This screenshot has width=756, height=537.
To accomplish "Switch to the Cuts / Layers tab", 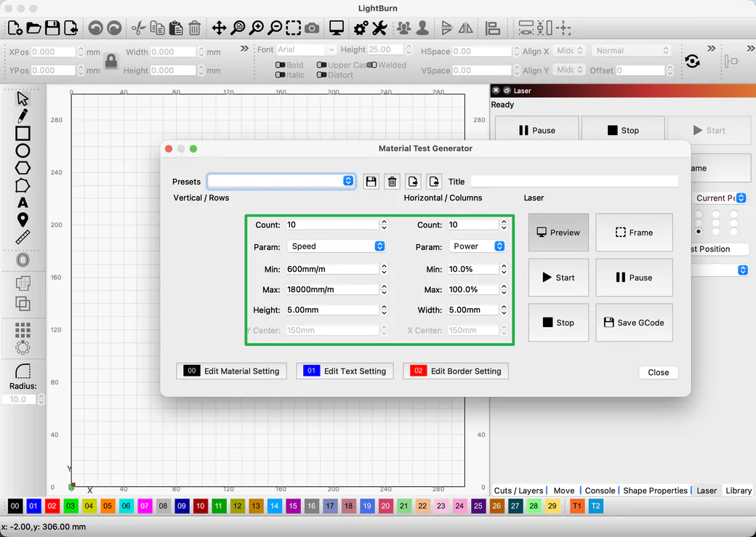I will pyautogui.click(x=518, y=490).
